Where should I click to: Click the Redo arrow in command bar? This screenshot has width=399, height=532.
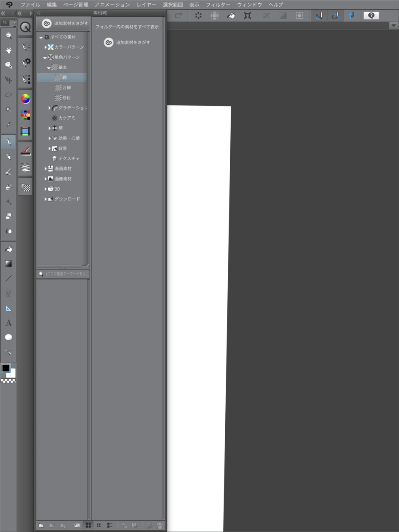pyautogui.click(x=179, y=16)
